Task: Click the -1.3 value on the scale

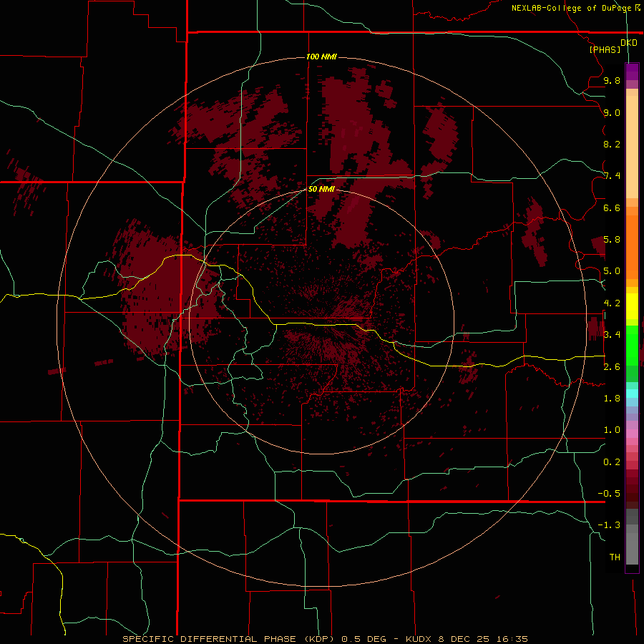Action: point(609,525)
